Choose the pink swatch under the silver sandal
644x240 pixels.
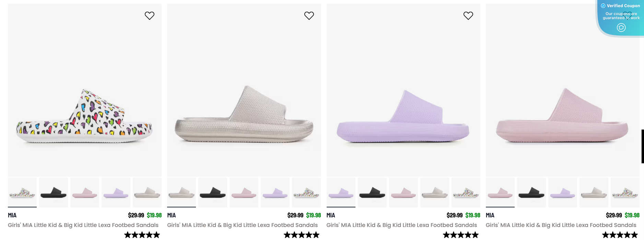pos(244,192)
